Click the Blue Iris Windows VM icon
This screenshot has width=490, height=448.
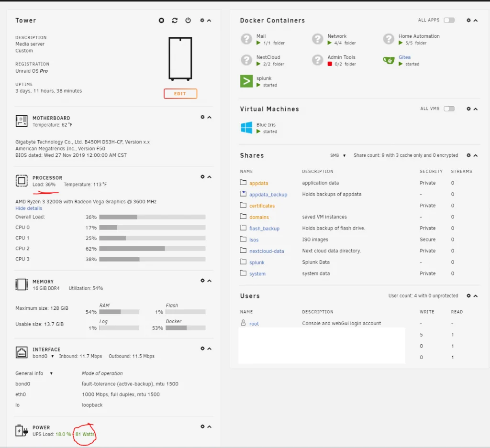click(x=246, y=128)
